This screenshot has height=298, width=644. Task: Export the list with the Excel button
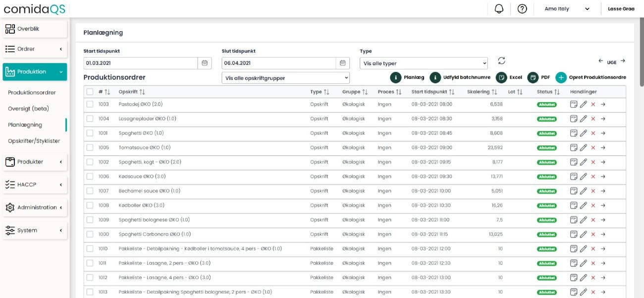(x=509, y=78)
